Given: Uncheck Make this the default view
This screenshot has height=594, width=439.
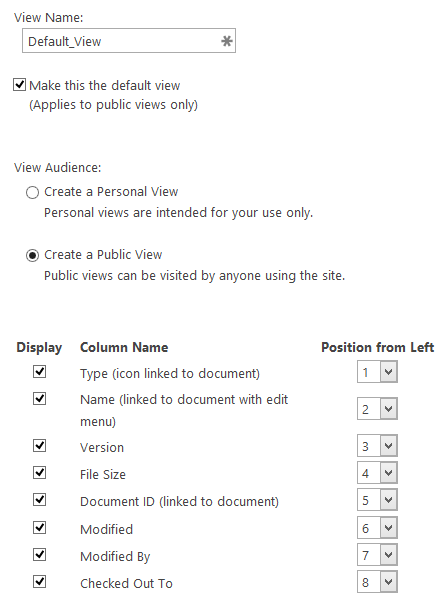Looking at the screenshot, I should tap(19, 84).
